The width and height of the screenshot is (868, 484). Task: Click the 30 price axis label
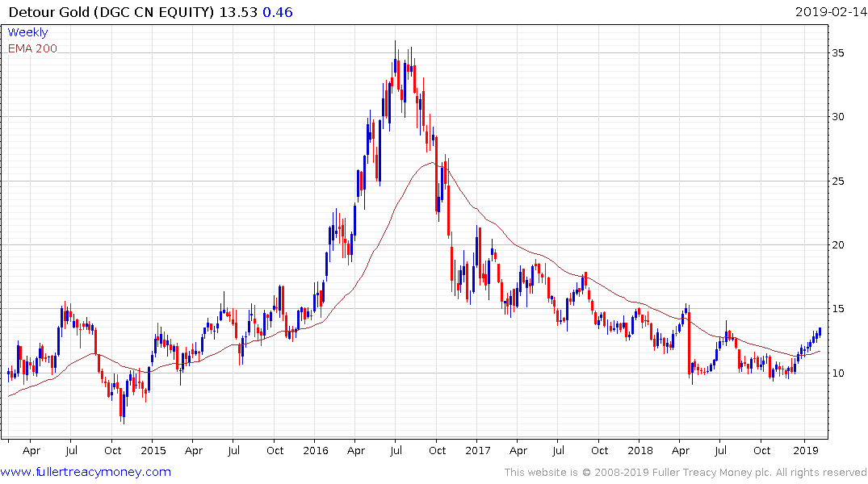[x=837, y=117]
